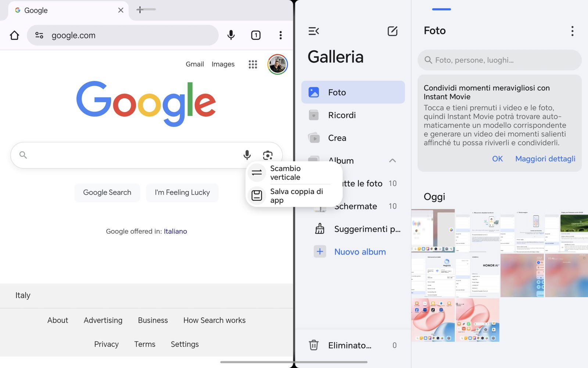The width and height of the screenshot is (588, 368).
Task: Collapse the Galleria sidebar menu icon
Action: tap(313, 31)
